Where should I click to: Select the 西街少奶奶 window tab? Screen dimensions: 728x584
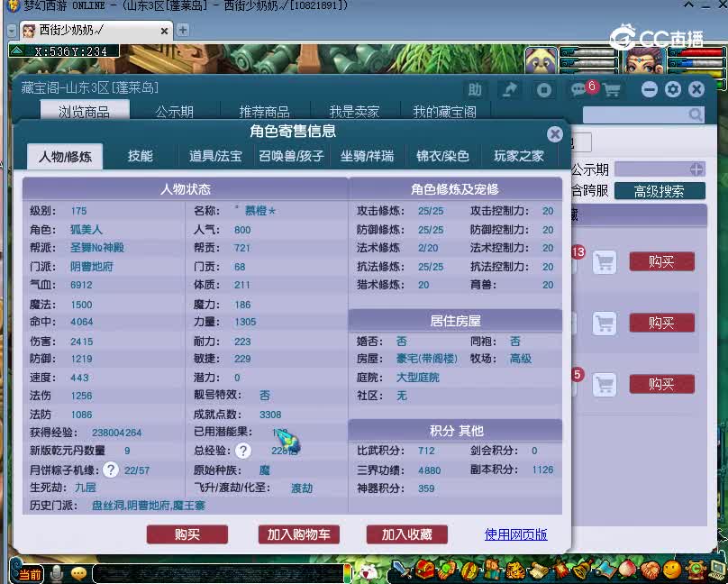coord(96,31)
